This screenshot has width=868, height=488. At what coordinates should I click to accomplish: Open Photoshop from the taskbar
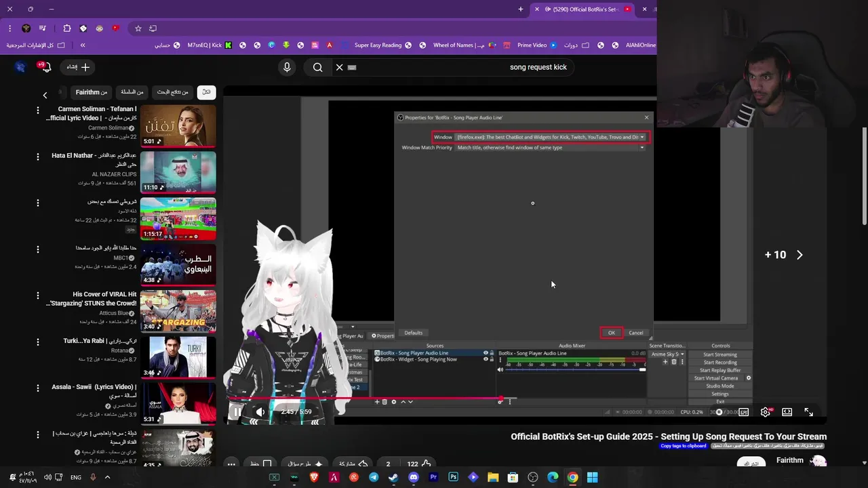coord(453,477)
